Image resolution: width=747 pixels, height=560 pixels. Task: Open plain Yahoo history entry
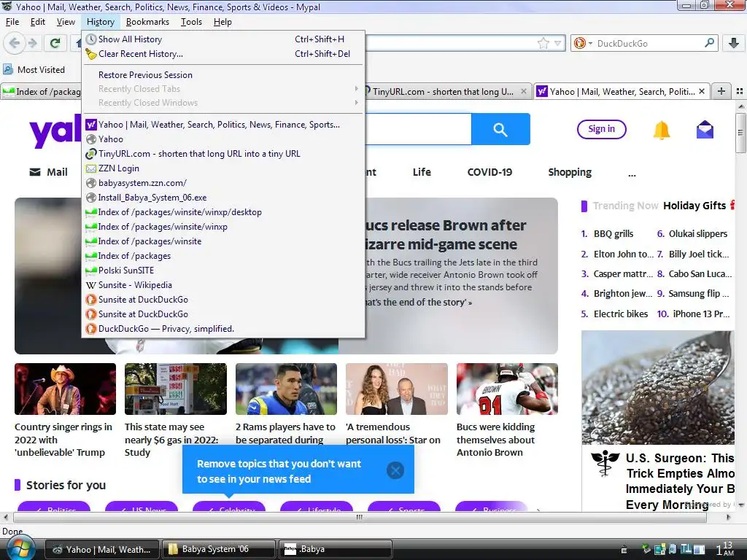coord(223,139)
